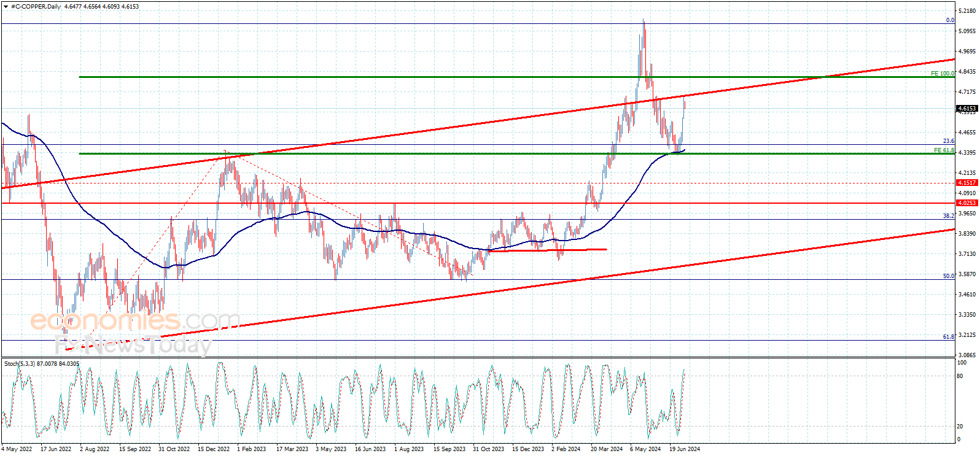980x456 pixels.
Task: Click the 2 Aug 2022 date label
Action: tap(95, 449)
